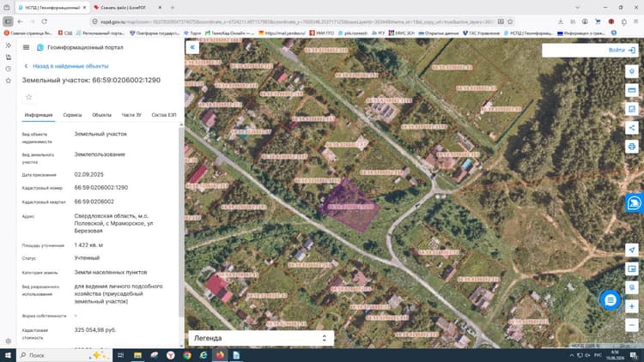Open the search tool in the left sidebar

[x=9, y=45]
